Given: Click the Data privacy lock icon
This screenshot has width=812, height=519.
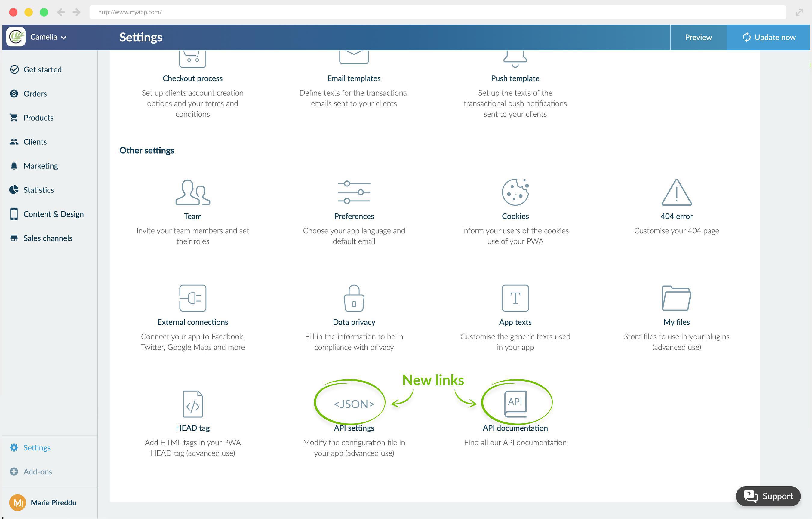Looking at the screenshot, I should tap(354, 298).
